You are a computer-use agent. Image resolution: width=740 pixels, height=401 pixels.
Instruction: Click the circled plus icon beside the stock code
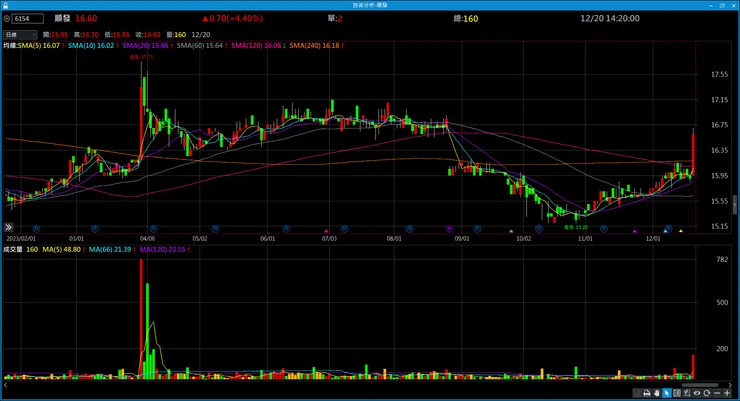(x=7, y=19)
